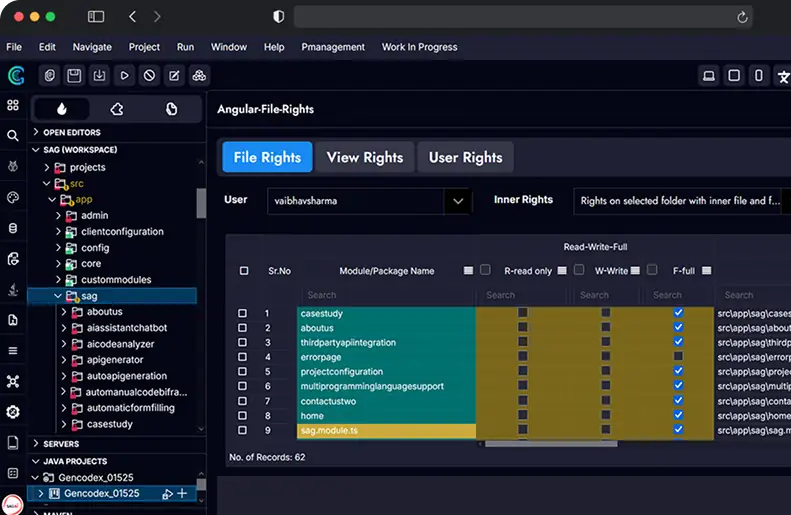Open the Navigate menu
Screen dimensions: 791x515
pyautogui.click(x=92, y=47)
